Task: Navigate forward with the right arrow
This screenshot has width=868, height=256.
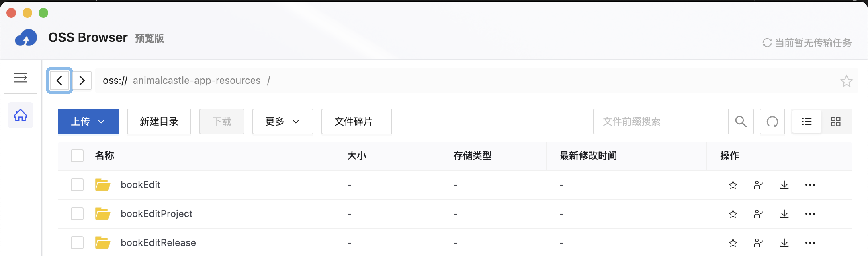Action: (x=82, y=81)
